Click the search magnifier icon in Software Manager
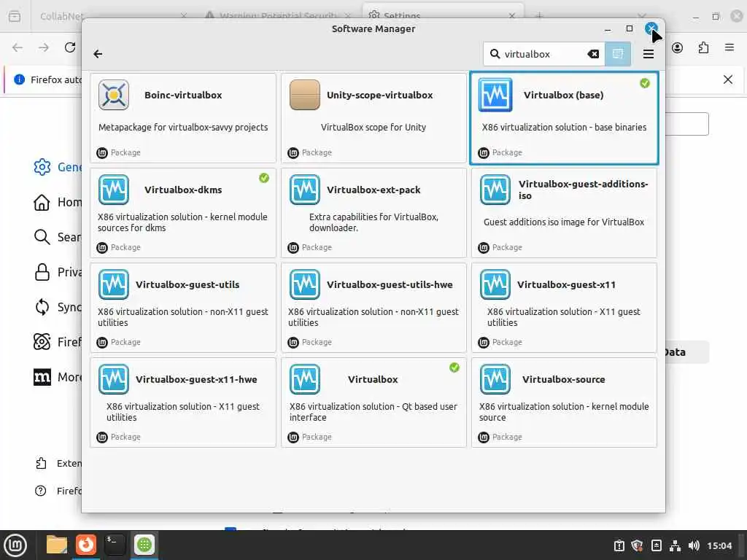Image resolution: width=747 pixels, height=560 pixels. 495,54
